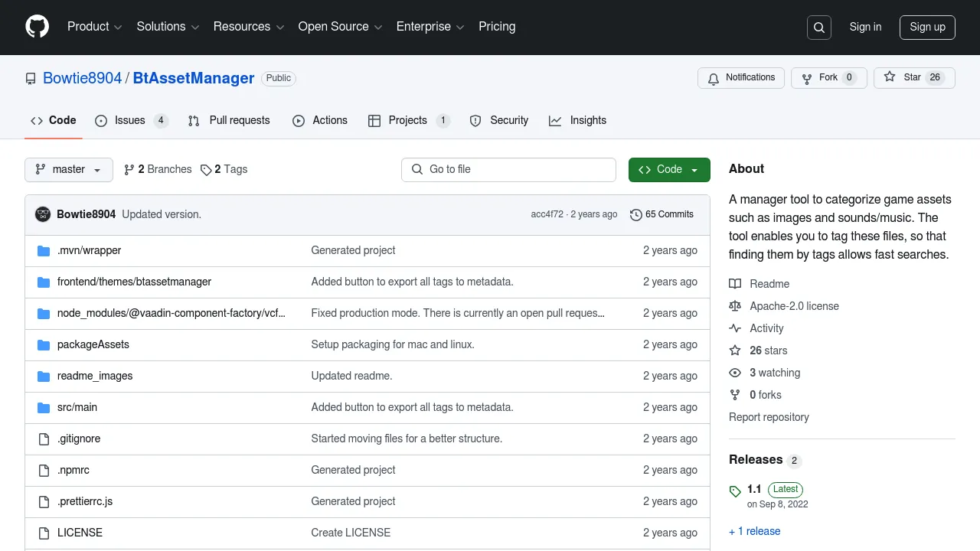Click the Bowtie8904 avatar in commit row
Image resolution: width=980 pixels, height=551 pixels.
tap(43, 214)
